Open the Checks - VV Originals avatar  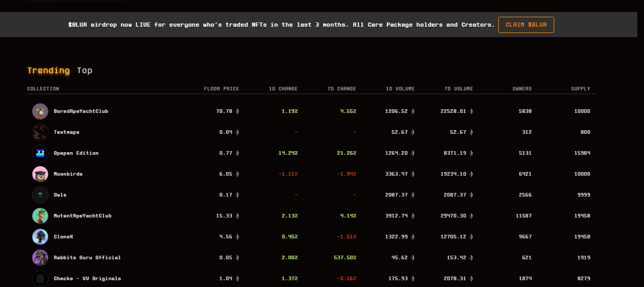point(40,279)
